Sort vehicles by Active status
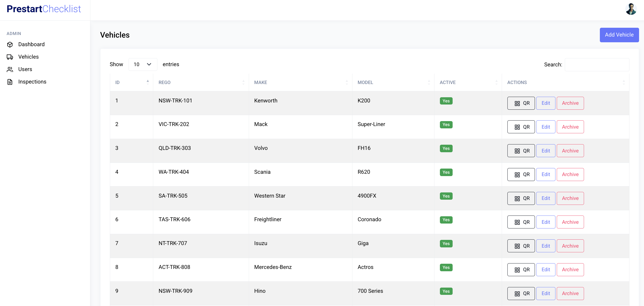Viewport: 644px width, 306px height. [468, 82]
